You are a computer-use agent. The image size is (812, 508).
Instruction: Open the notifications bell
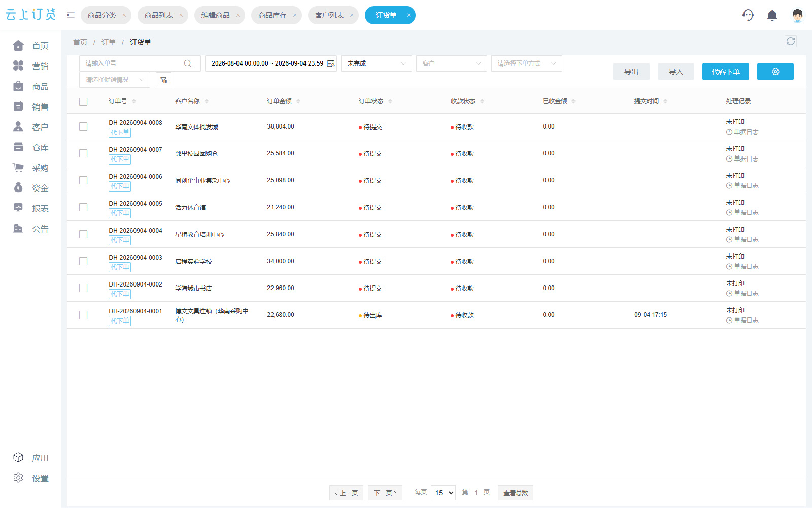click(x=772, y=15)
